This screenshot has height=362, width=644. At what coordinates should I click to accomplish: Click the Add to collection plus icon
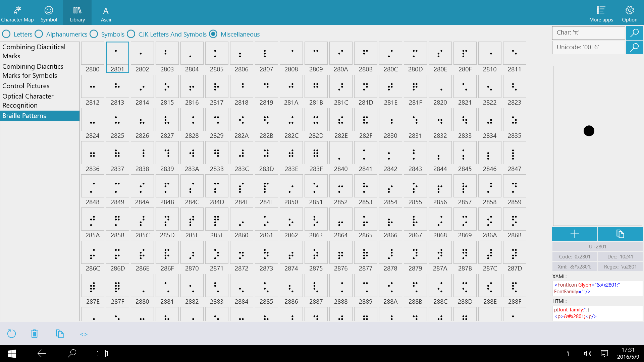575,233
